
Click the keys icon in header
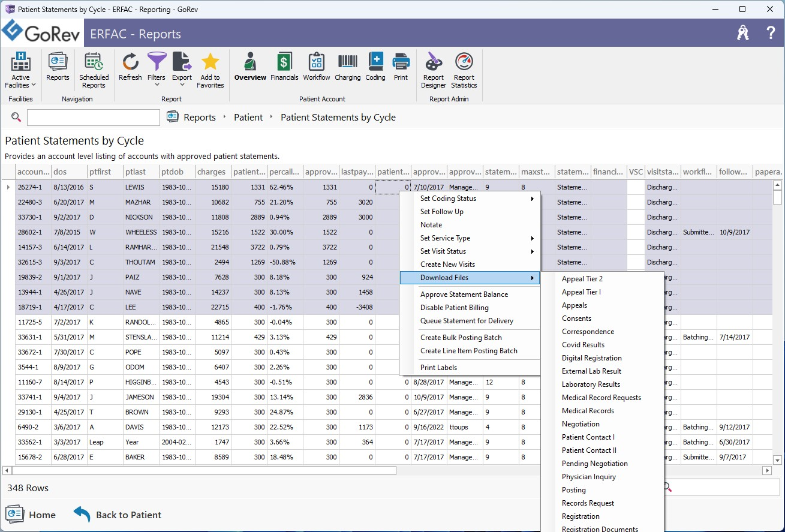click(743, 34)
